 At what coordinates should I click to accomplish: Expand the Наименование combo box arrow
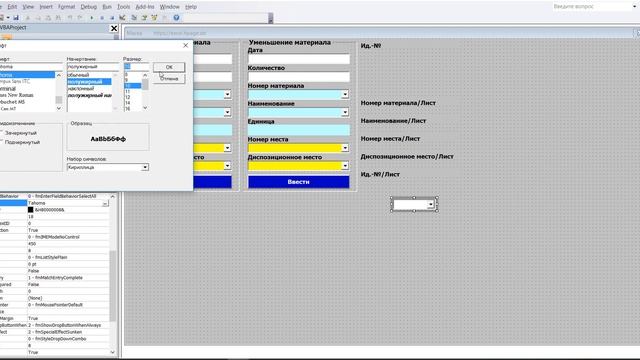345,112
